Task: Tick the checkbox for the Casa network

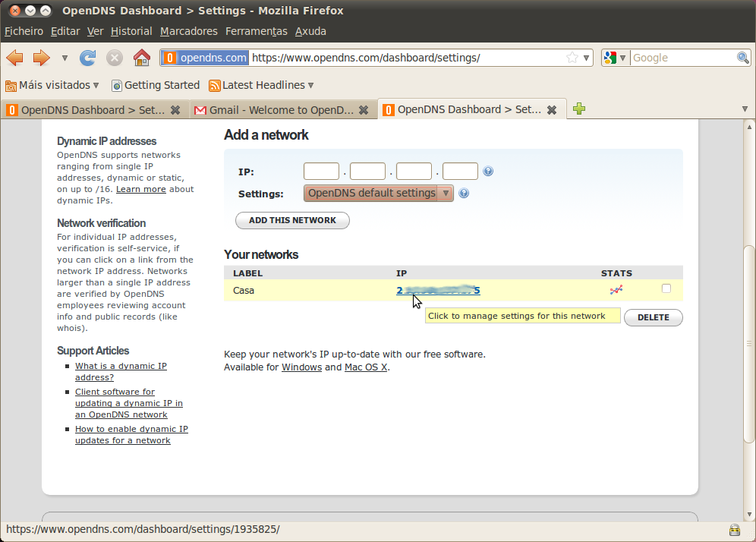Action: (x=666, y=288)
